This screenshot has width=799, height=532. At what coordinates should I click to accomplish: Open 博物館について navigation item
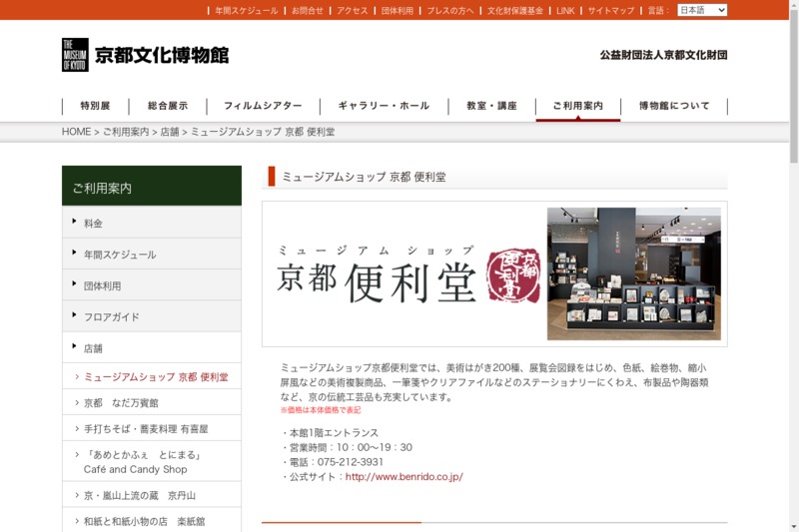(674, 106)
